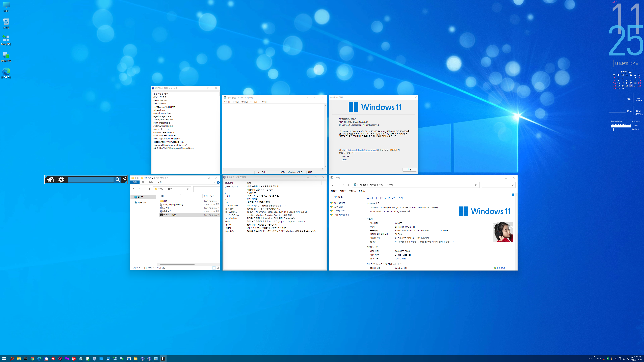Open 파일(F) menu in Notepad
The image size is (644, 362).
coord(227,102)
